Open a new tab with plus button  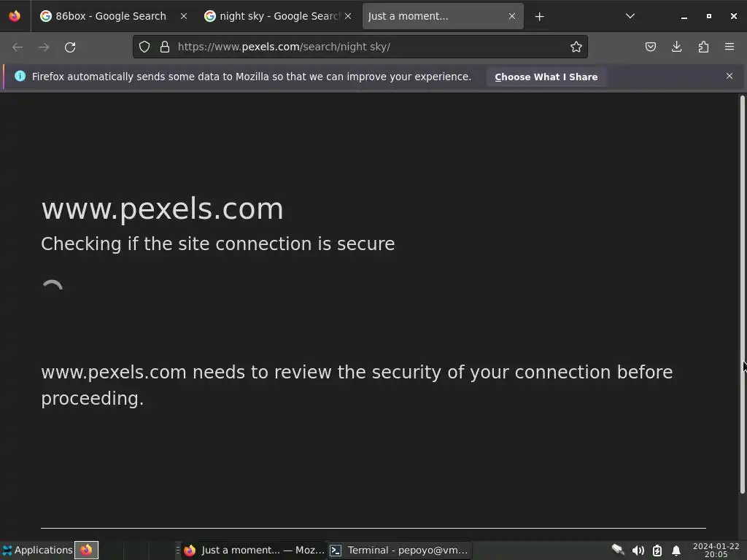pyautogui.click(x=539, y=17)
